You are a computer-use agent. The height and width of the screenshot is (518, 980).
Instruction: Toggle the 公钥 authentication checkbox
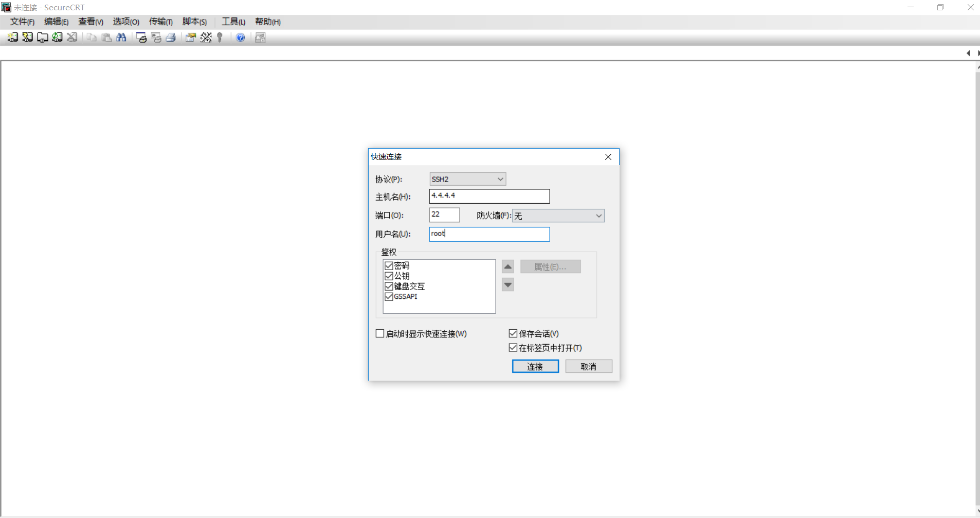(389, 276)
